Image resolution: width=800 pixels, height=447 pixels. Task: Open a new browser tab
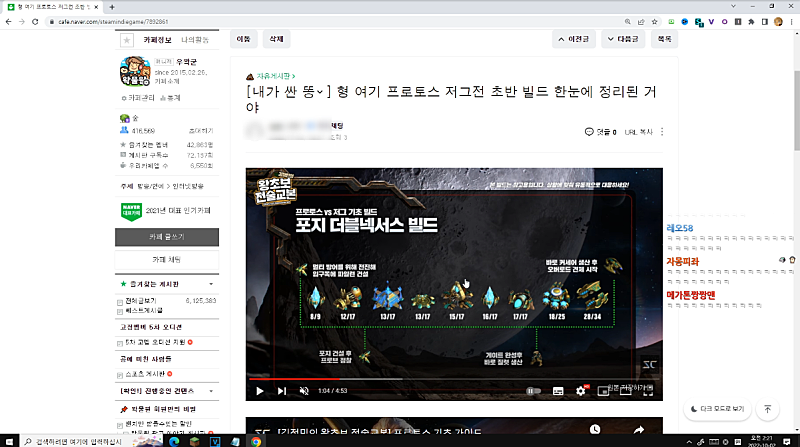point(112,7)
